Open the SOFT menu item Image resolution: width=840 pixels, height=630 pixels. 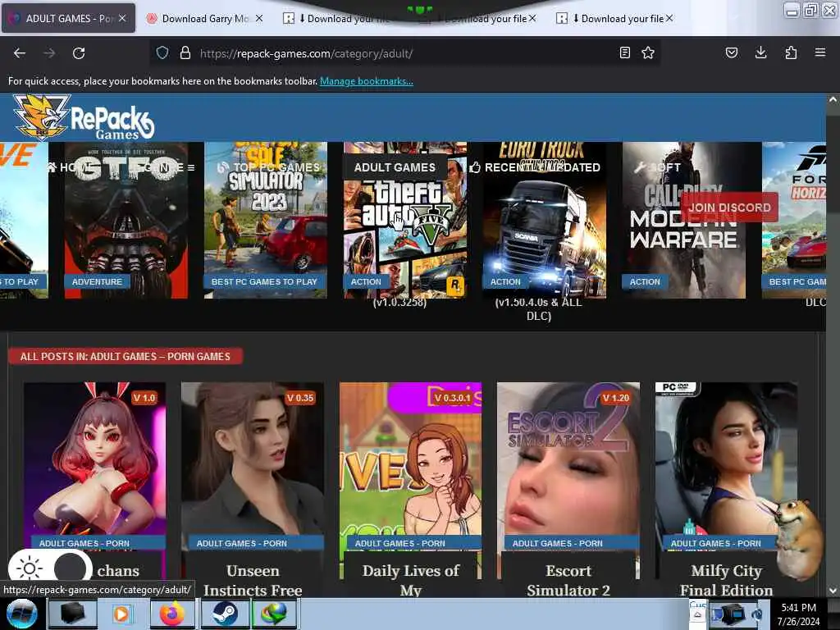click(x=658, y=167)
